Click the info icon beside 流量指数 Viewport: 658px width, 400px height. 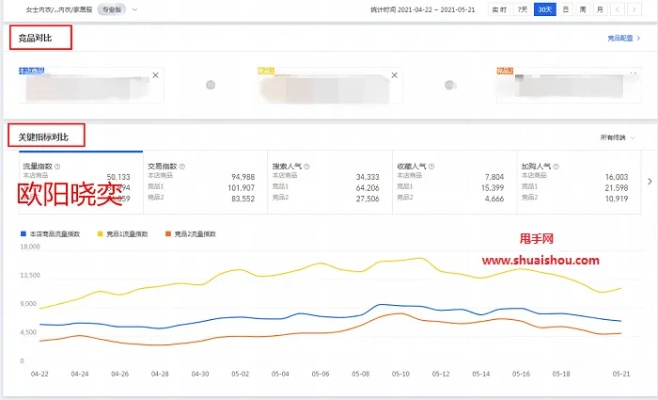[57, 166]
